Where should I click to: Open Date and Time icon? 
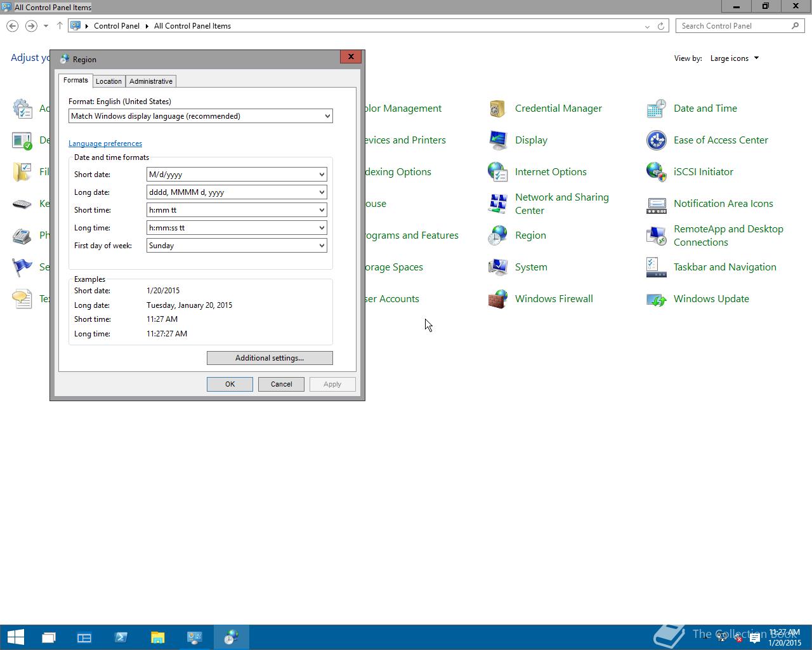(x=656, y=109)
